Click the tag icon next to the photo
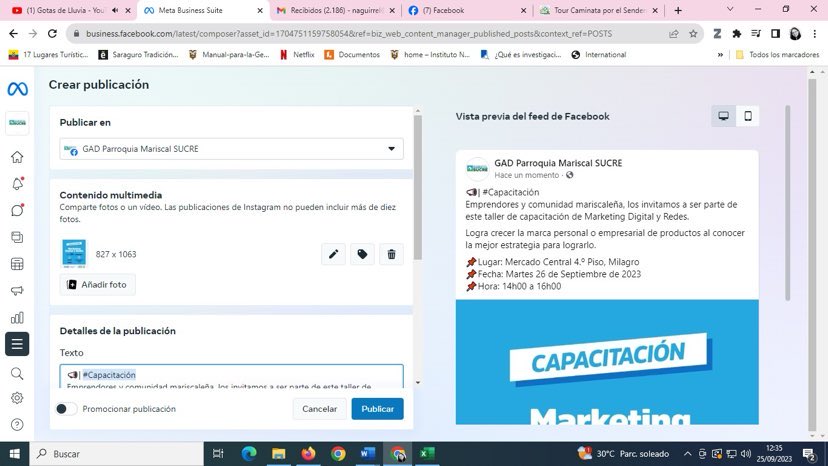Image resolution: width=828 pixels, height=466 pixels. (362, 254)
